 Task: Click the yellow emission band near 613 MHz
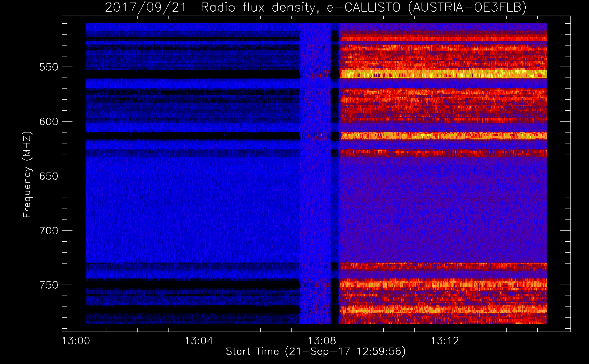click(443, 136)
